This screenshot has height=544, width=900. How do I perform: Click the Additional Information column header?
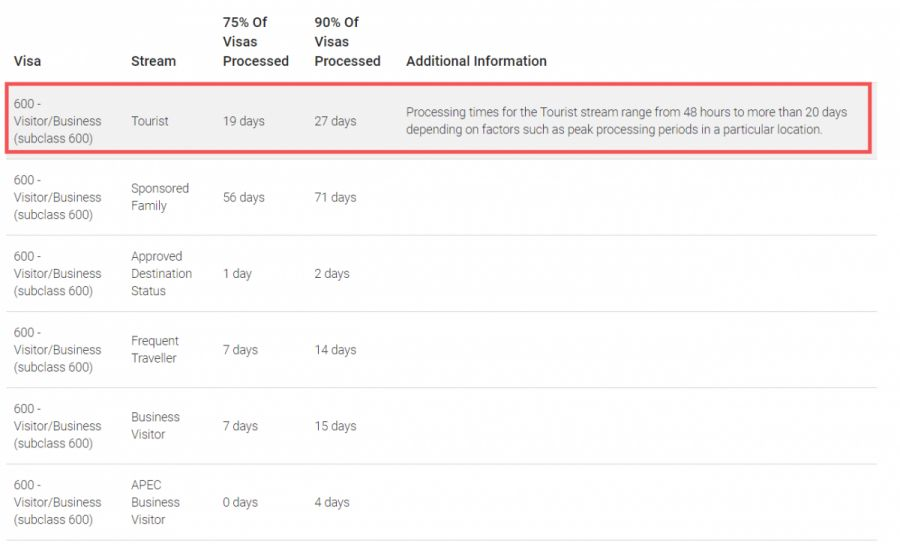click(x=476, y=61)
